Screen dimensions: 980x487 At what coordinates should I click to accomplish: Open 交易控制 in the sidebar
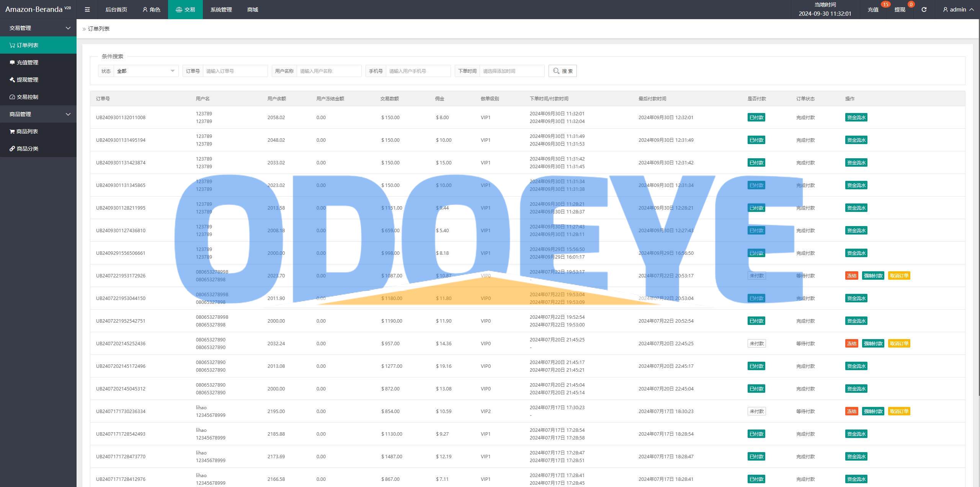[x=38, y=97]
